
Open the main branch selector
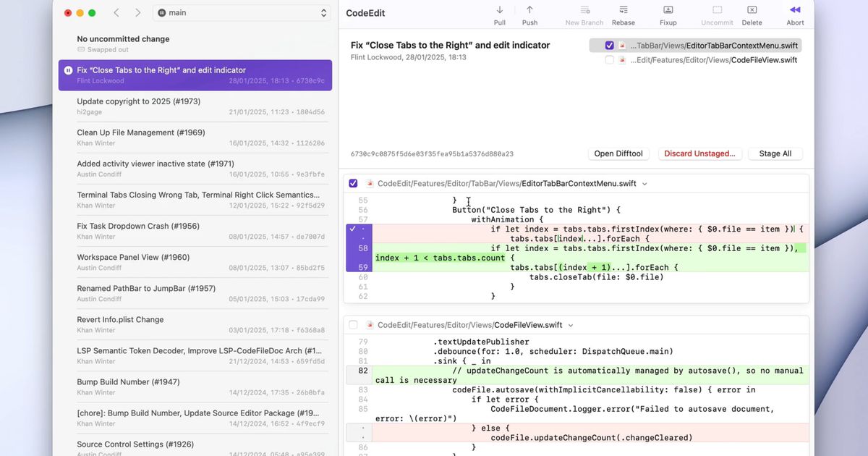point(242,13)
